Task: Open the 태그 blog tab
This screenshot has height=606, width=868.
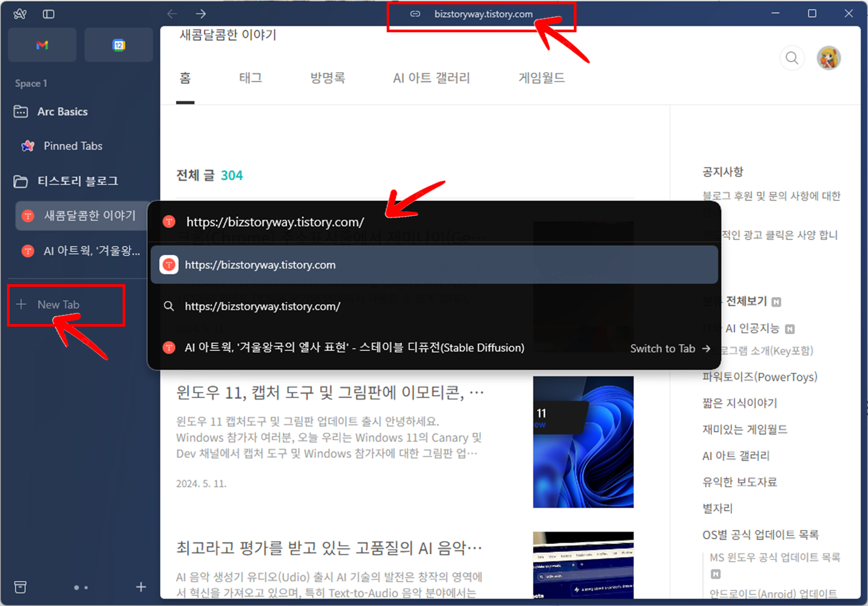Action: [251, 78]
